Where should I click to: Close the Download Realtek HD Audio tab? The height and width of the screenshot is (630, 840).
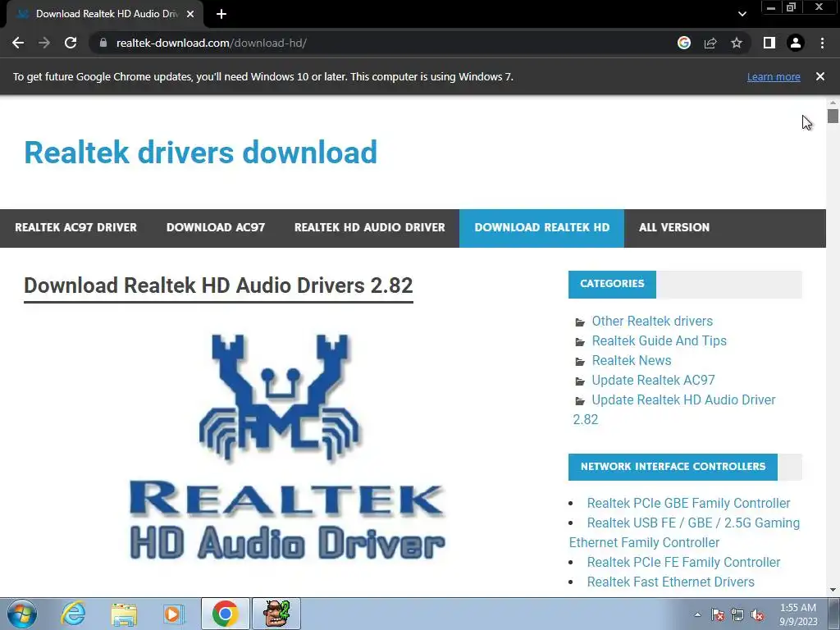[190, 14]
